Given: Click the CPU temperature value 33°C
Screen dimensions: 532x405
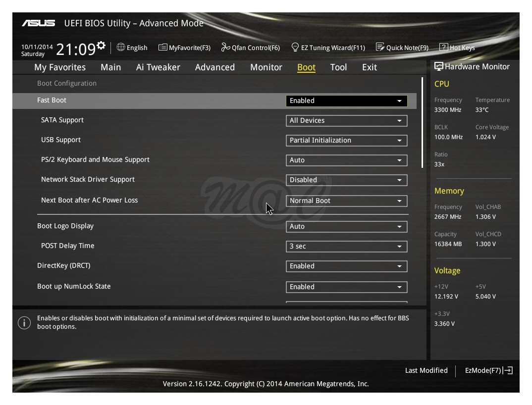Looking at the screenshot, I should point(482,110).
